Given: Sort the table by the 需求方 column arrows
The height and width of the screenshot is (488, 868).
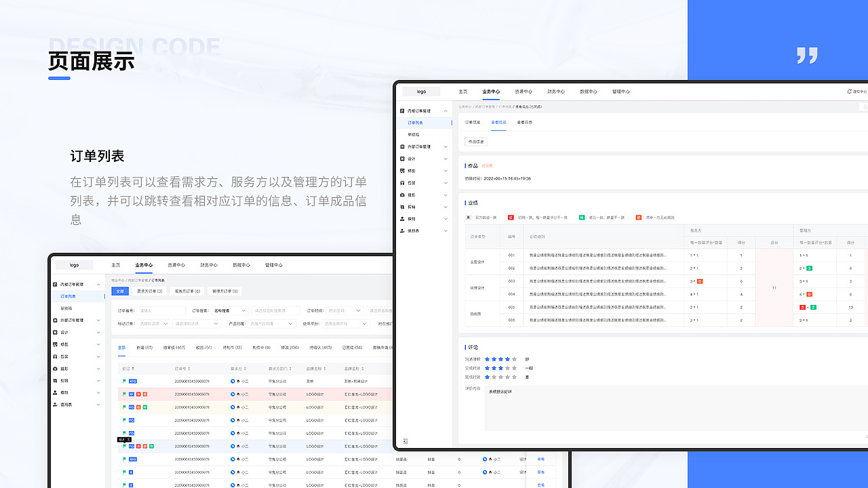Looking at the screenshot, I should tap(245, 369).
